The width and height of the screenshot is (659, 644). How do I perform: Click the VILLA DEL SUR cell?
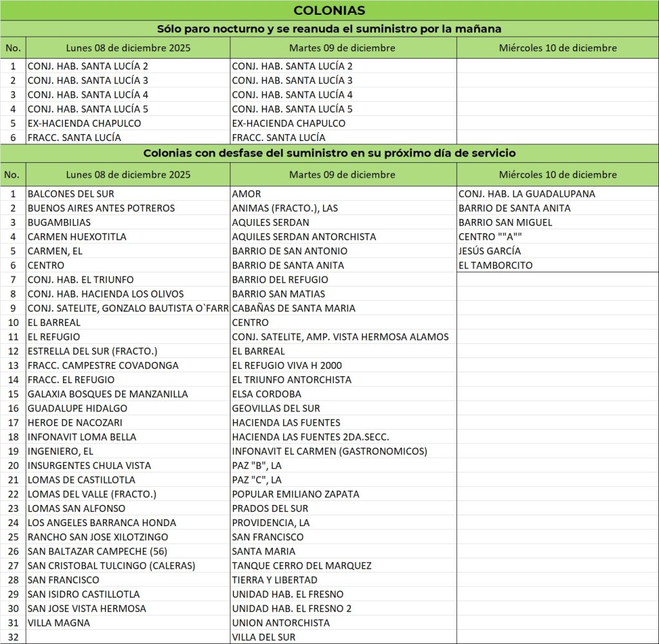point(264,636)
